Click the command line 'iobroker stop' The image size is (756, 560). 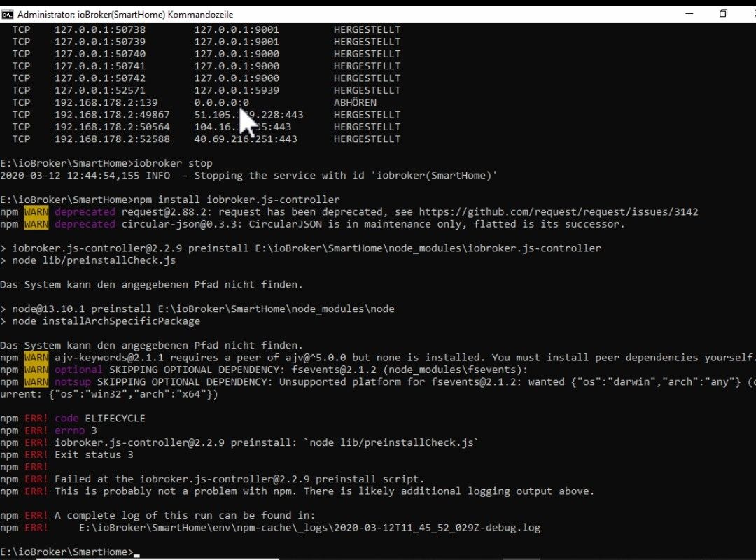click(x=173, y=163)
